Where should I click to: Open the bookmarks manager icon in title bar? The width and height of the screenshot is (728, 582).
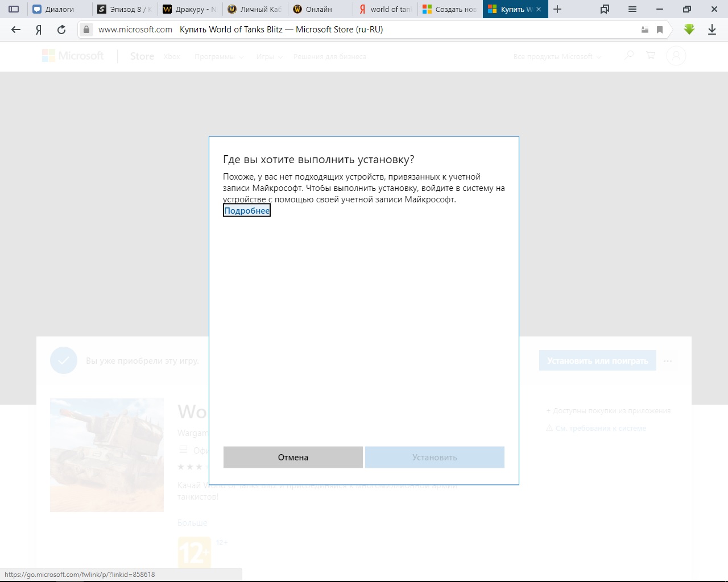point(605,9)
